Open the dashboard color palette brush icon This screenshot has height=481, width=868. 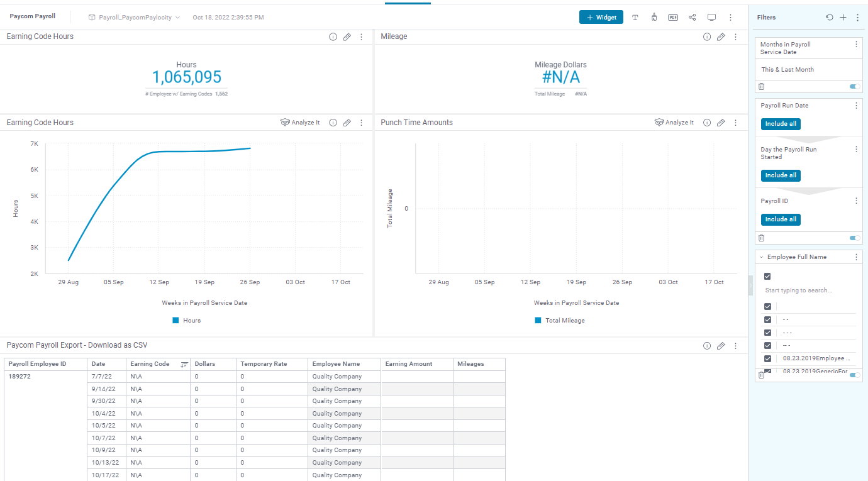click(654, 18)
